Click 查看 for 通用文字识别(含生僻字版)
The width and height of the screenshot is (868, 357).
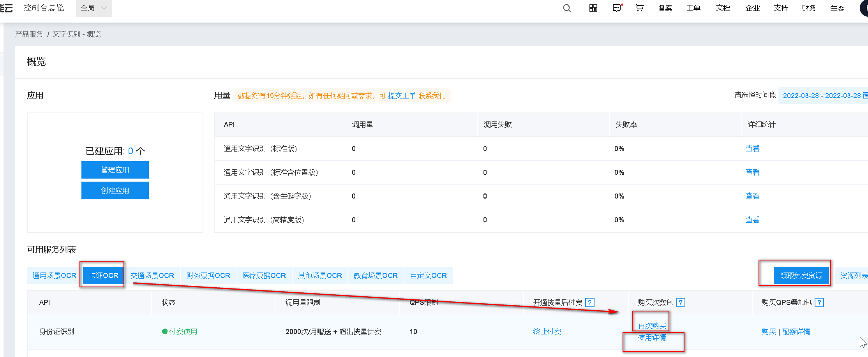(752, 196)
